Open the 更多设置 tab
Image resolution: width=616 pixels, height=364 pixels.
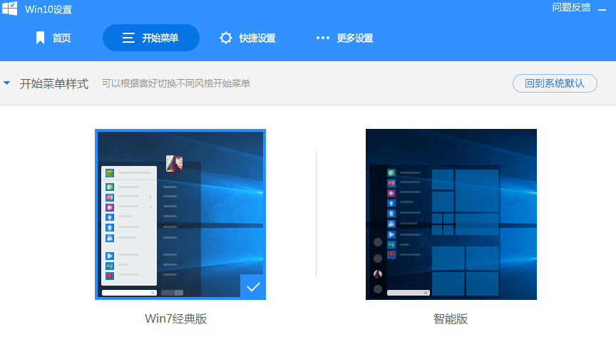[345, 38]
